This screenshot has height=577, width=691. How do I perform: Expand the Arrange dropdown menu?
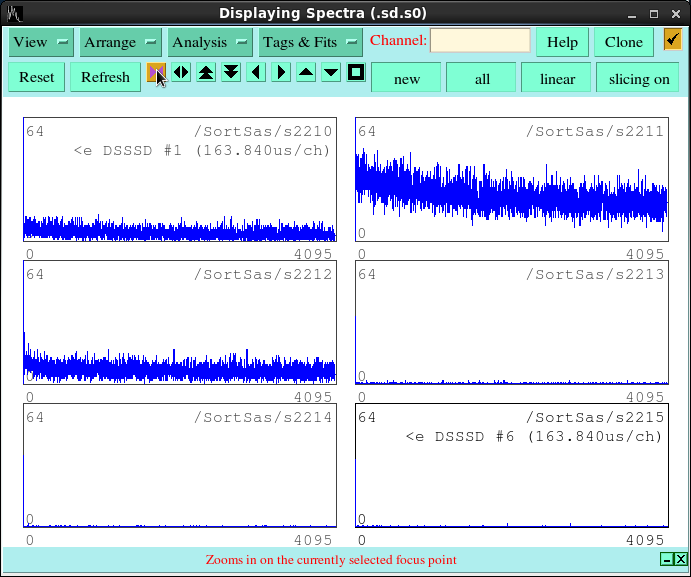pyautogui.click(x=121, y=42)
